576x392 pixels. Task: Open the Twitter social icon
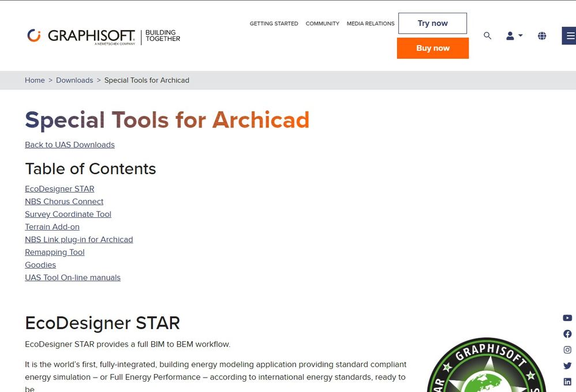567,365
